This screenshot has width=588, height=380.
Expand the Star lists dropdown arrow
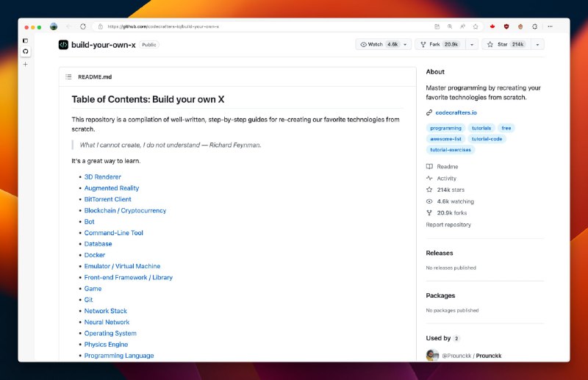(x=537, y=44)
